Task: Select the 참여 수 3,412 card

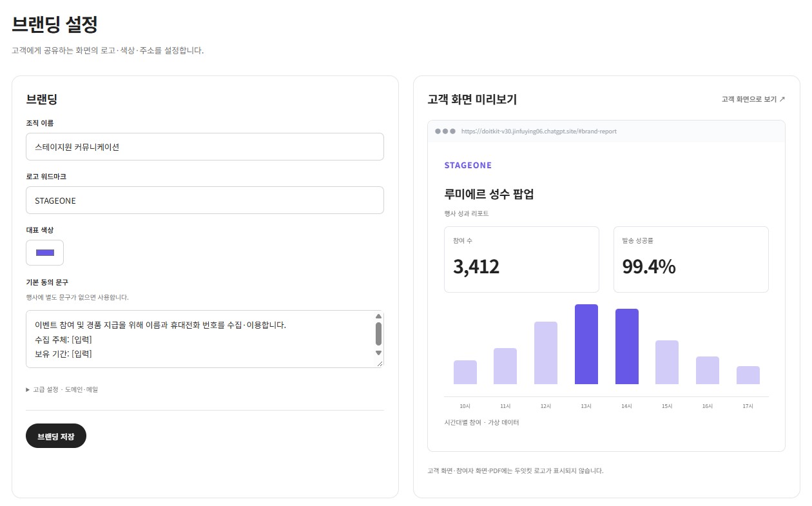Action: pos(521,259)
